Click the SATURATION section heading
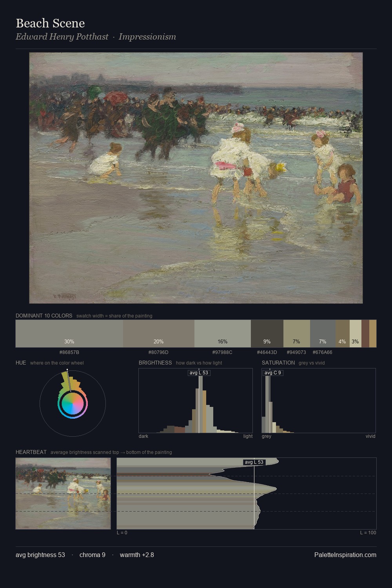This screenshot has width=392, height=588. pyautogui.click(x=278, y=363)
